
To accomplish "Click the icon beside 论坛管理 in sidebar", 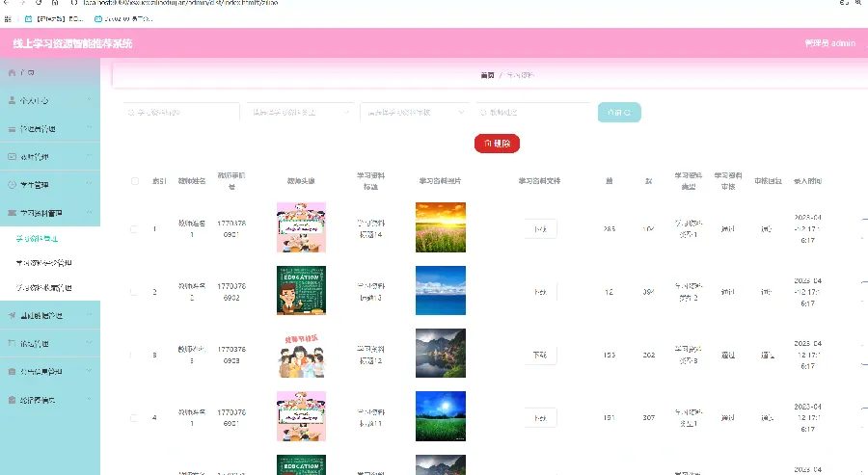I will pyautogui.click(x=13, y=343).
